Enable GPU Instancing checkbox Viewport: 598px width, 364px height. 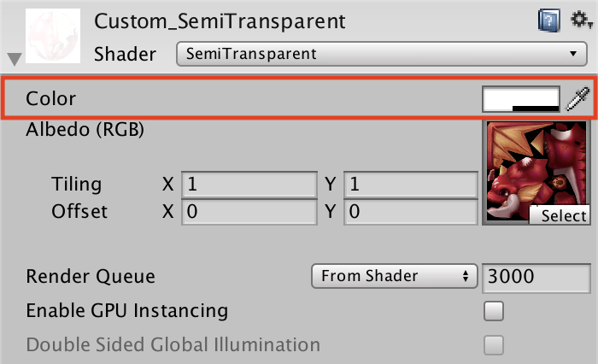coord(493,311)
